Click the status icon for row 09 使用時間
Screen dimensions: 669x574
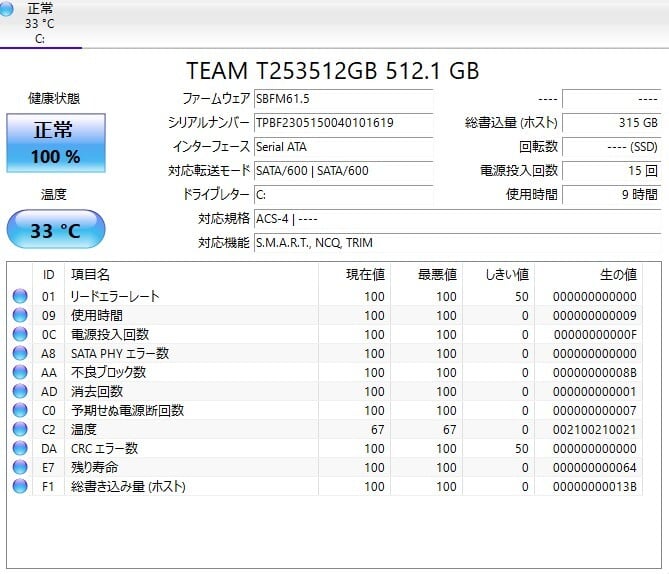pos(20,315)
